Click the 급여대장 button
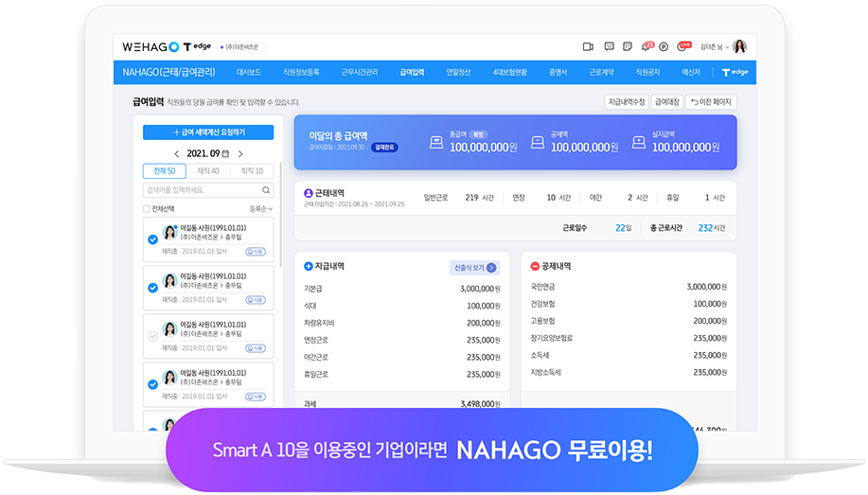Screen dimensions: 868x495 tap(667, 102)
